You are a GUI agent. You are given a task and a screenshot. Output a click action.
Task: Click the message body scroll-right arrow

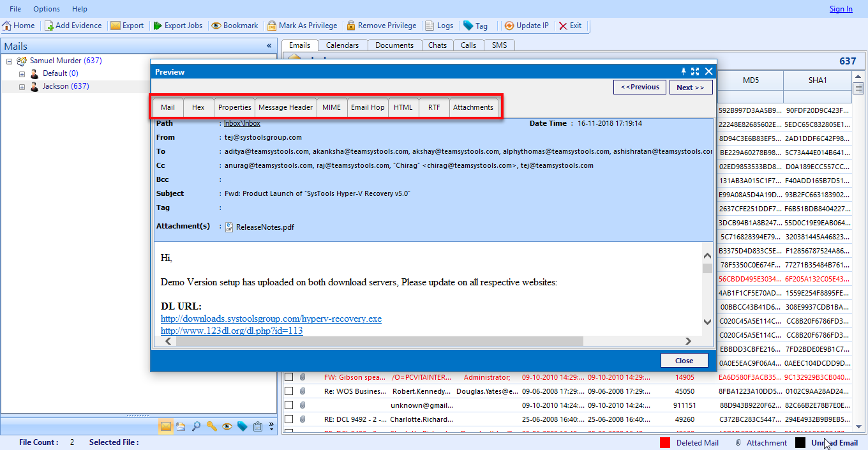[689, 341]
